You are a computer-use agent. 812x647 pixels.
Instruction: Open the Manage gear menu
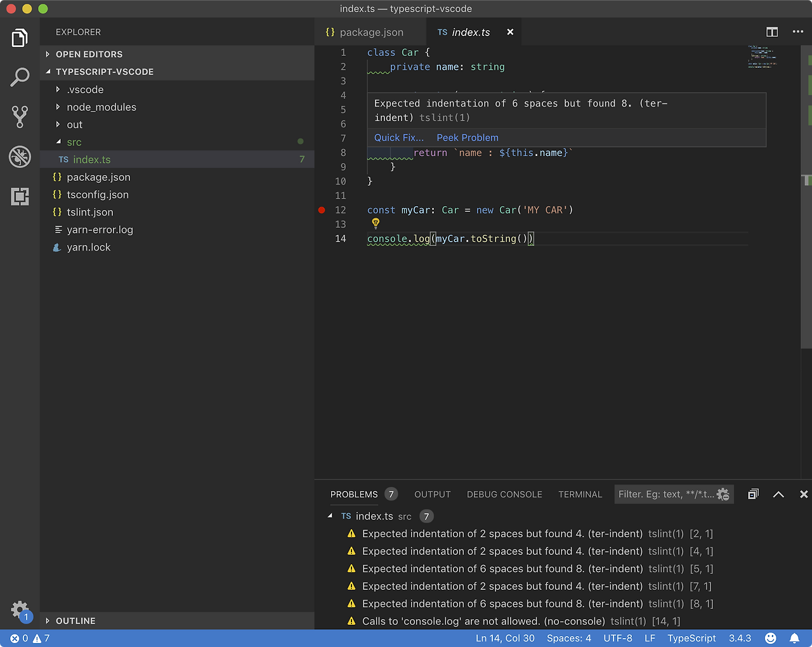point(20,610)
